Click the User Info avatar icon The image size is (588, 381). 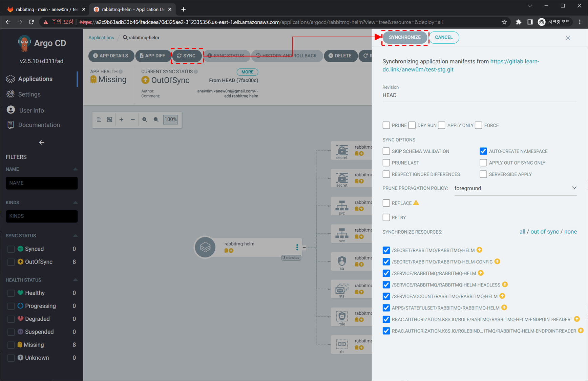[11, 110]
